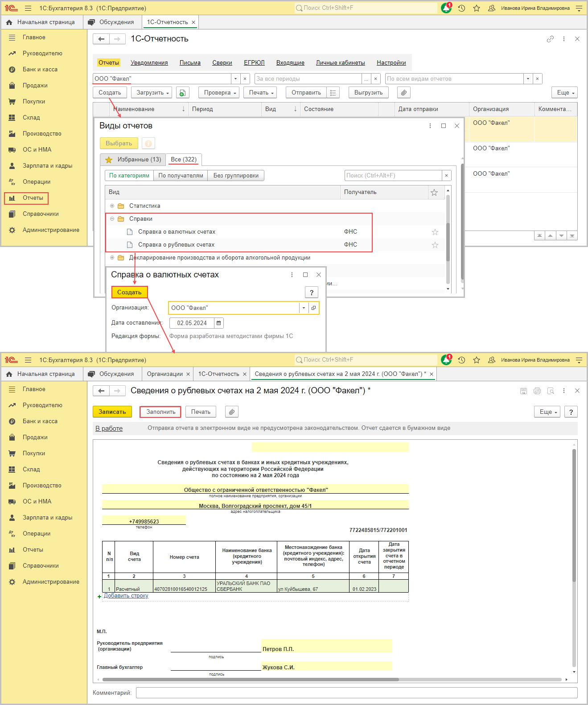Click the back arrow in bottom form

click(101, 391)
